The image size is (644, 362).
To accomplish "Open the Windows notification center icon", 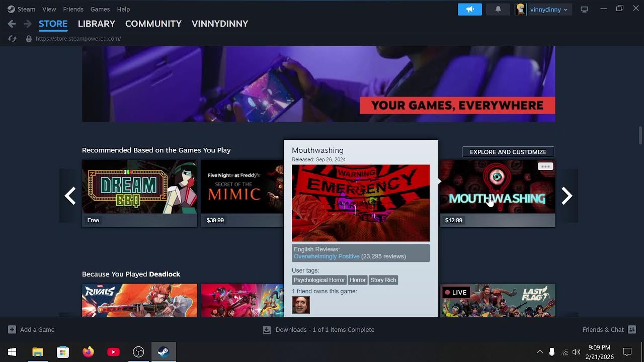I will (x=627, y=352).
